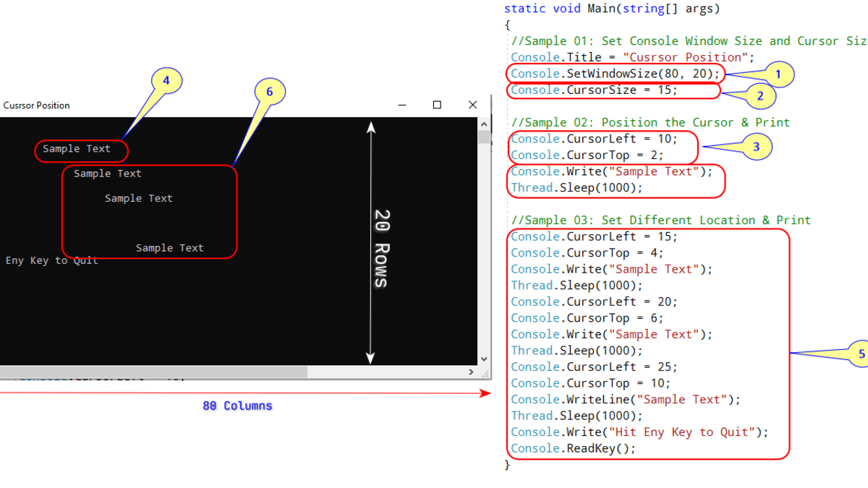The height and width of the screenshot is (488, 868).
Task: Click the "80 Columns" label
Action: tap(237, 406)
